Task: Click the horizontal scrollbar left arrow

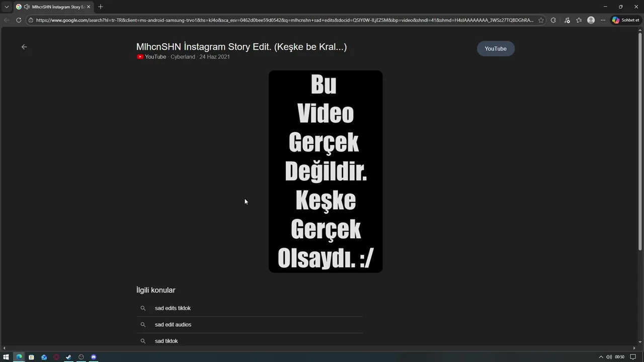Action: pos(4,348)
